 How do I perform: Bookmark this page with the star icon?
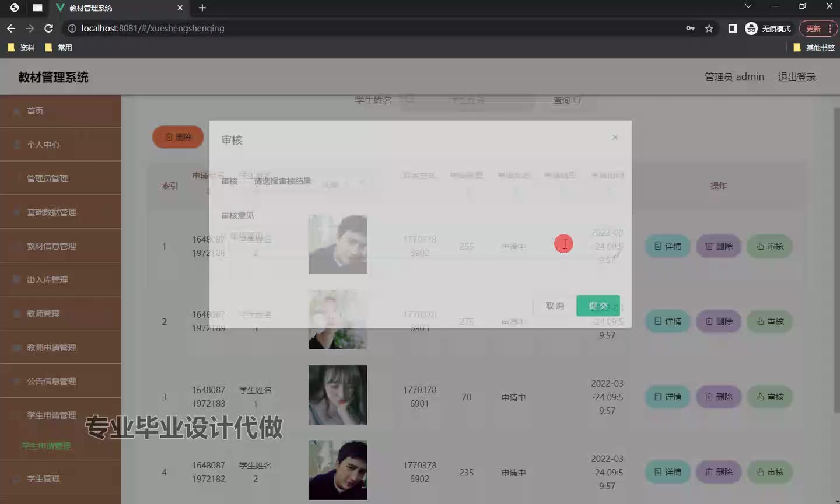tap(709, 28)
